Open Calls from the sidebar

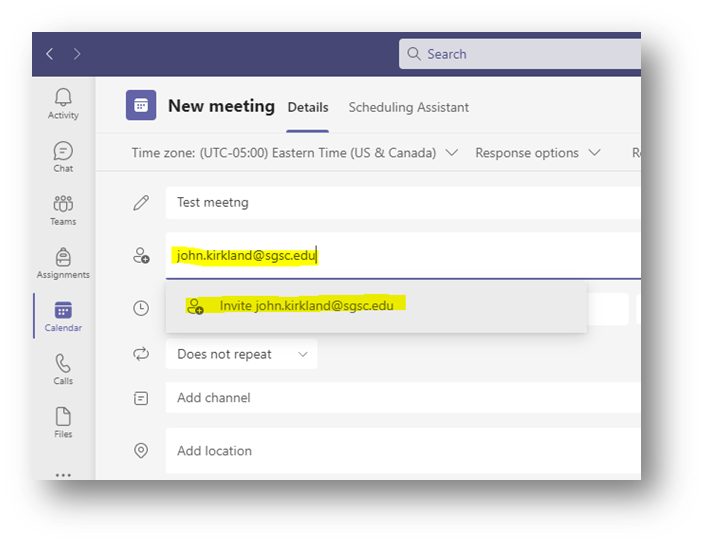click(x=63, y=369)
